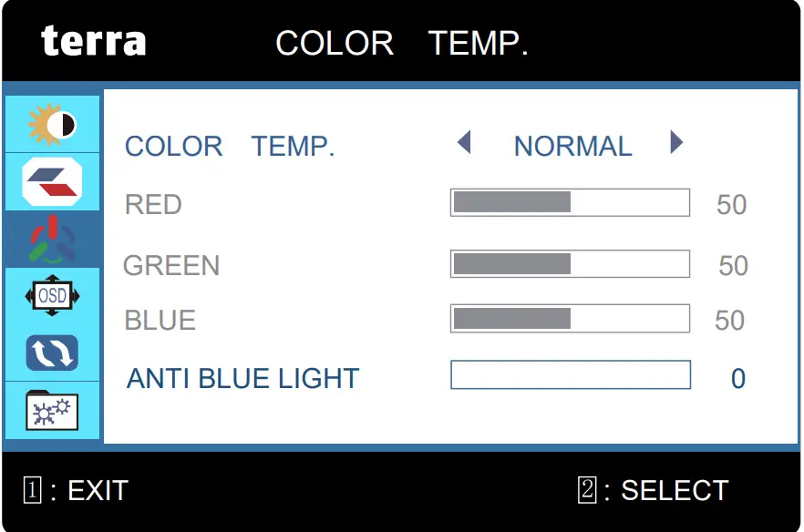Click the SELECT label
The image size is (804, 532).
pos(674,490)
